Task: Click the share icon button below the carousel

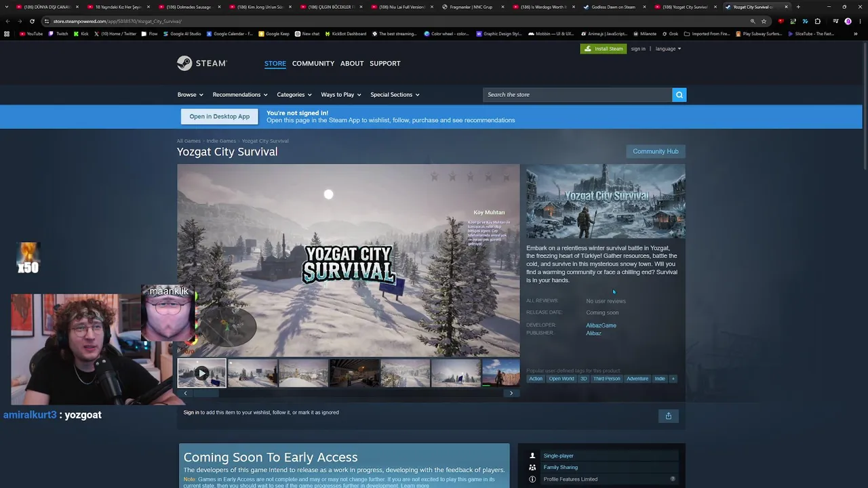Action: [x=668, y=416]
